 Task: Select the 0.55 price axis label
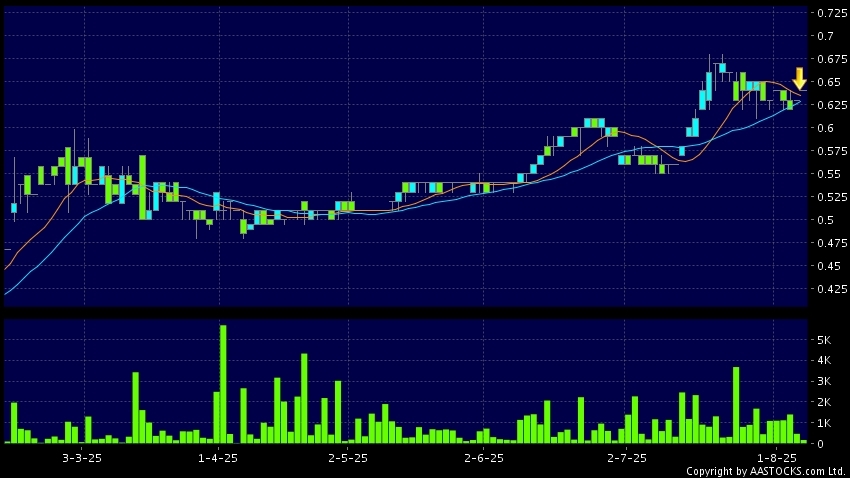(829, 175)
